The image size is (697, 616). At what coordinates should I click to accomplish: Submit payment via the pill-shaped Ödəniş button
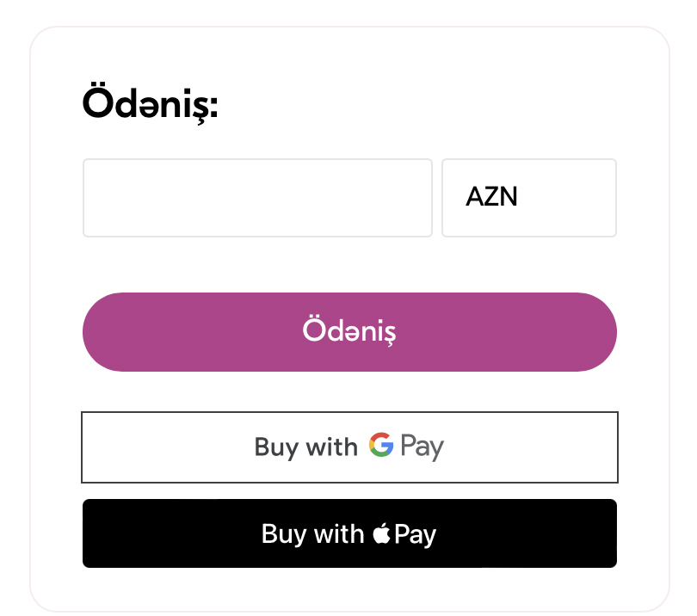click(349, 332)
